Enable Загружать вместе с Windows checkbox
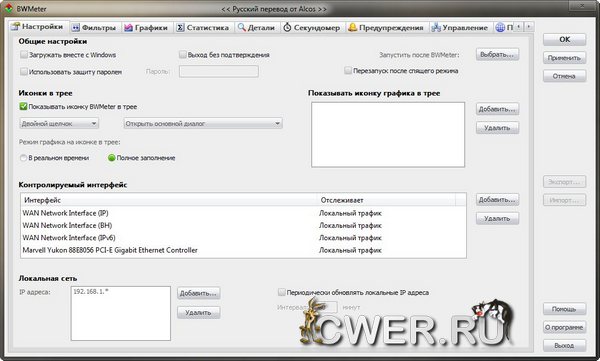This screenshot has height=361, width=600. (24, 55)
